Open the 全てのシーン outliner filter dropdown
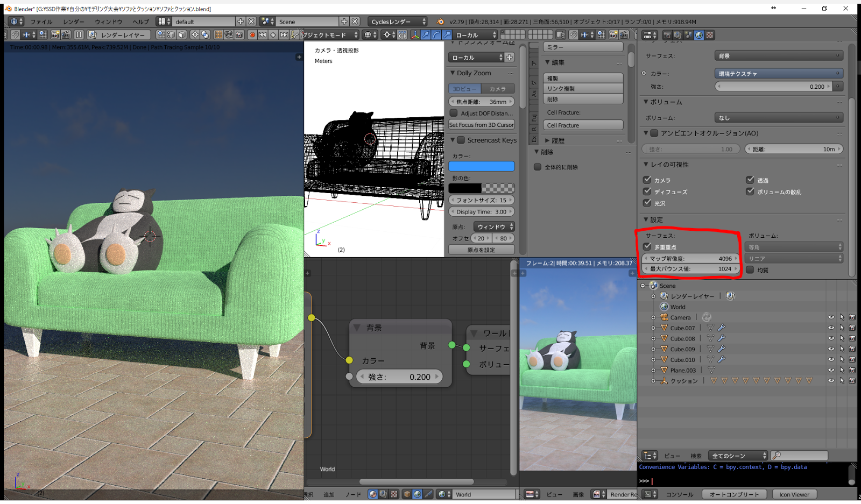This screenshot has width=861, height=504. 738,456
